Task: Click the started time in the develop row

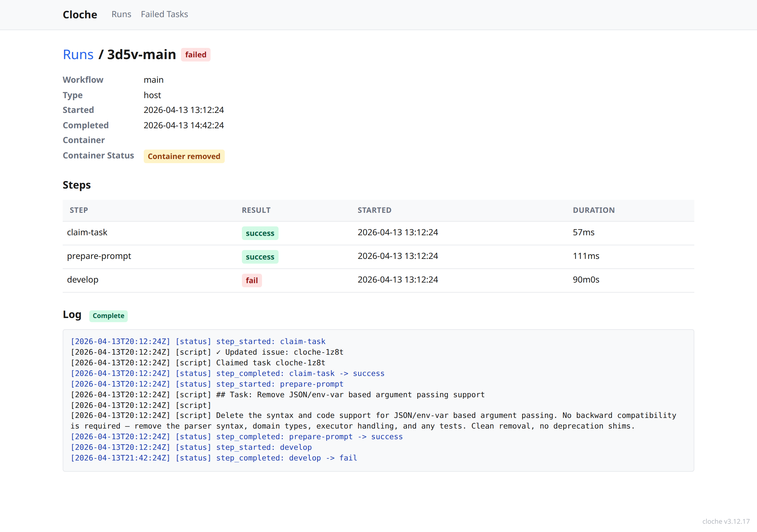Action: point(398,280)
